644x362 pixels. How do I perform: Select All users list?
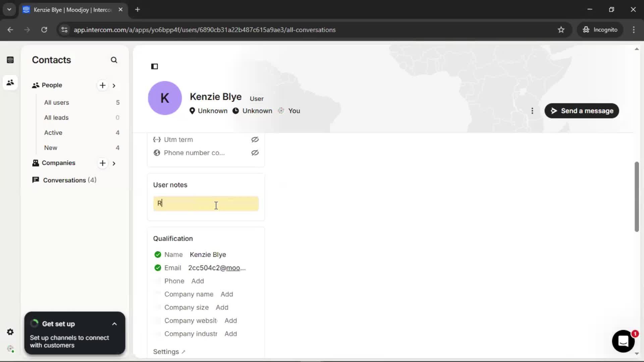(x=82, y=103)
